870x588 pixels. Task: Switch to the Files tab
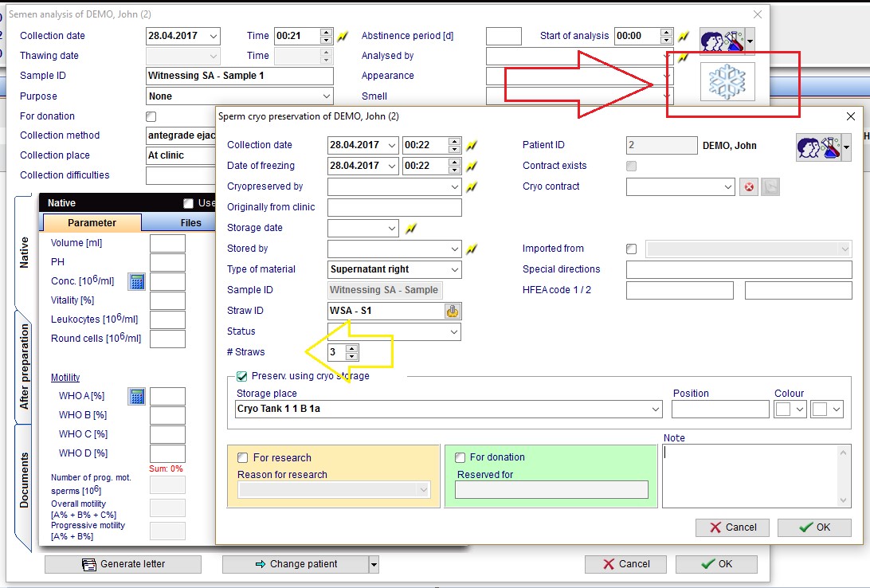190,223
